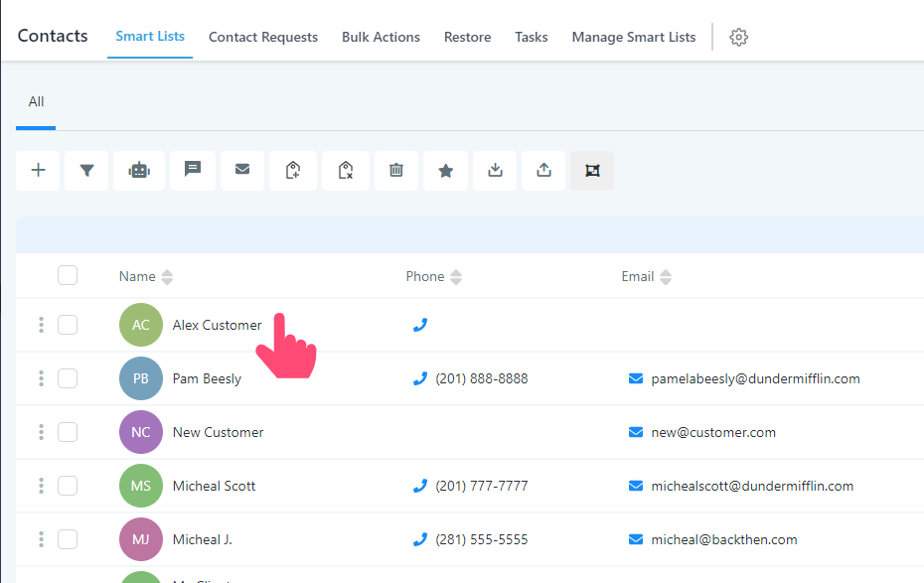This screenshot has width=924, height=583.
Task: Click phone icon beside (281) 555-5555
Action: [x=420, y=539]
